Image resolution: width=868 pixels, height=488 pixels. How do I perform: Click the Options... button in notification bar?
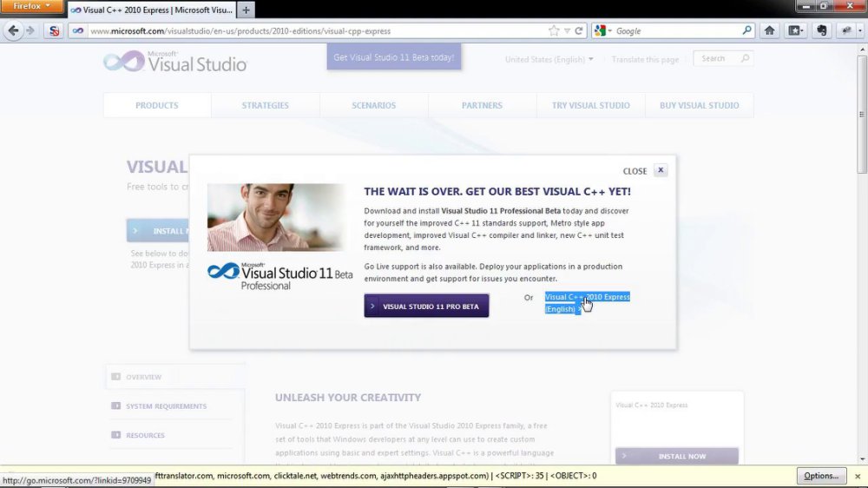pos(821,476)
